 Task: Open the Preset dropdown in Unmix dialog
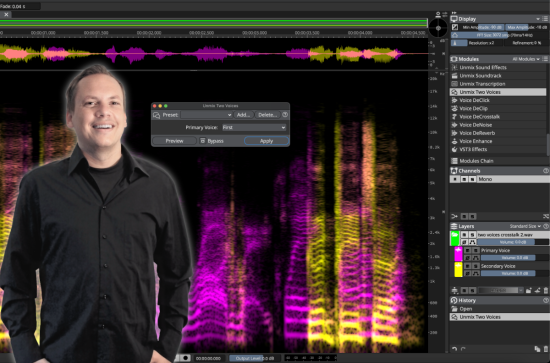[x=207, y=115]
